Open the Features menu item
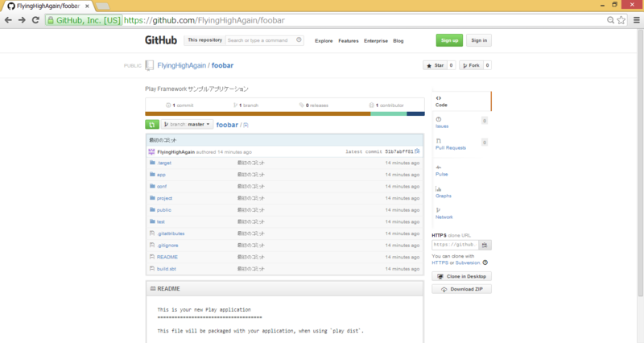This screenshot has height=343, width=644. coord(349,41)
